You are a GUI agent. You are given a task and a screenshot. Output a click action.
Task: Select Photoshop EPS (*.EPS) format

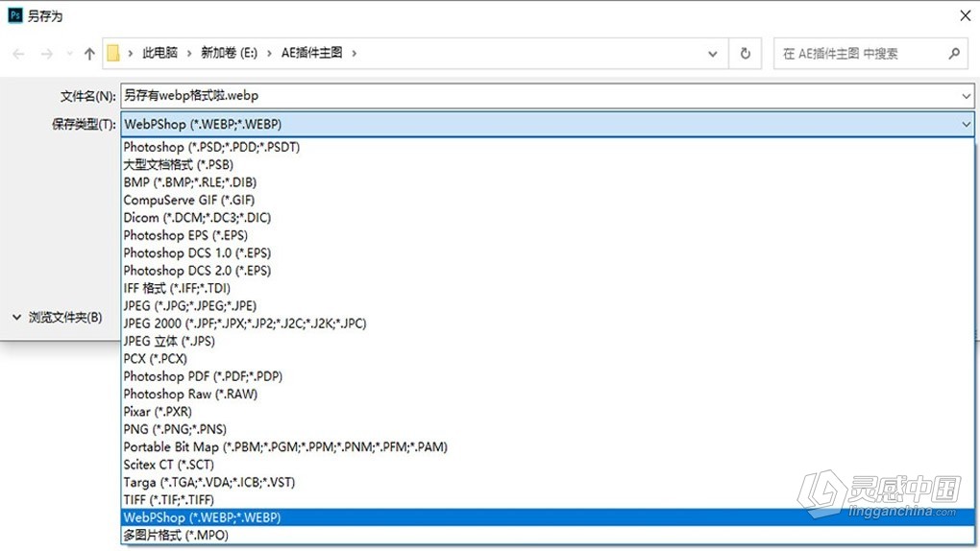pos(547,235)
